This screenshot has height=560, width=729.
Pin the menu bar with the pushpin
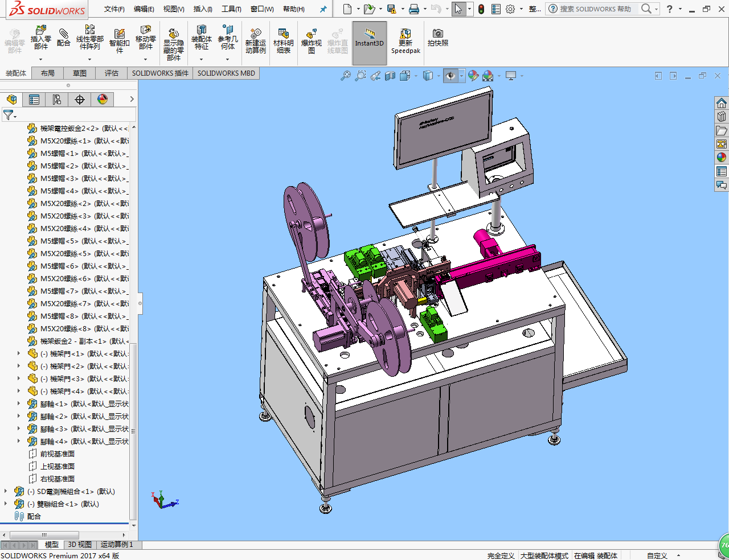[x=323, y=9]
